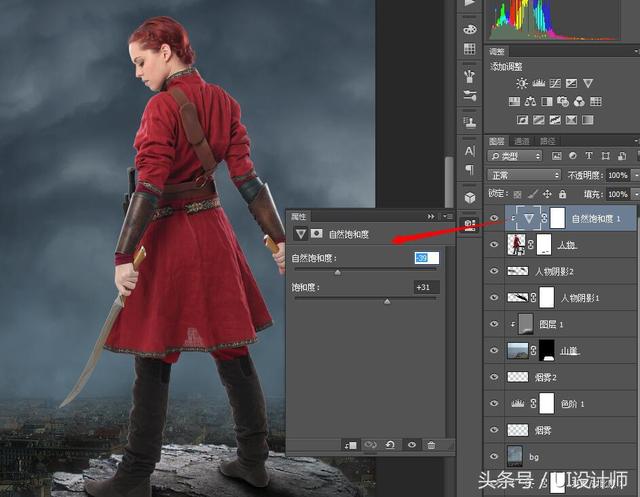Switch to the 通道 tab
The height and width of the screenshot is (497, 640).
[x=522, y=141]
